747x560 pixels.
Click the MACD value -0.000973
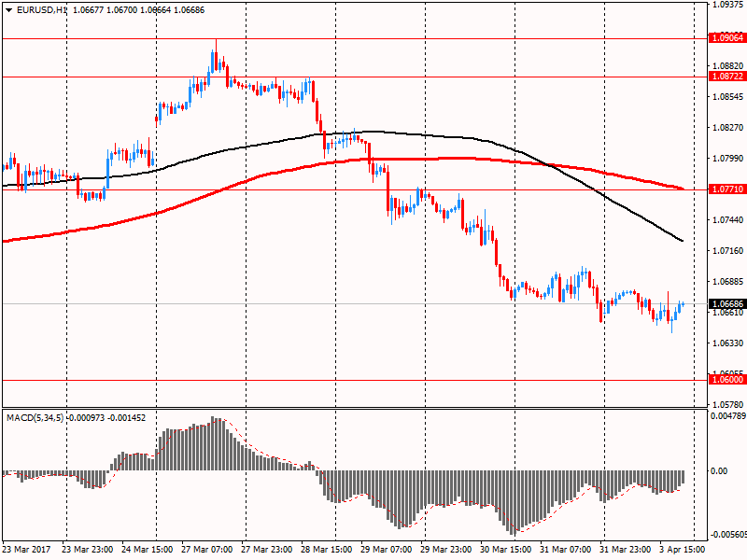[x=86, y=418]
